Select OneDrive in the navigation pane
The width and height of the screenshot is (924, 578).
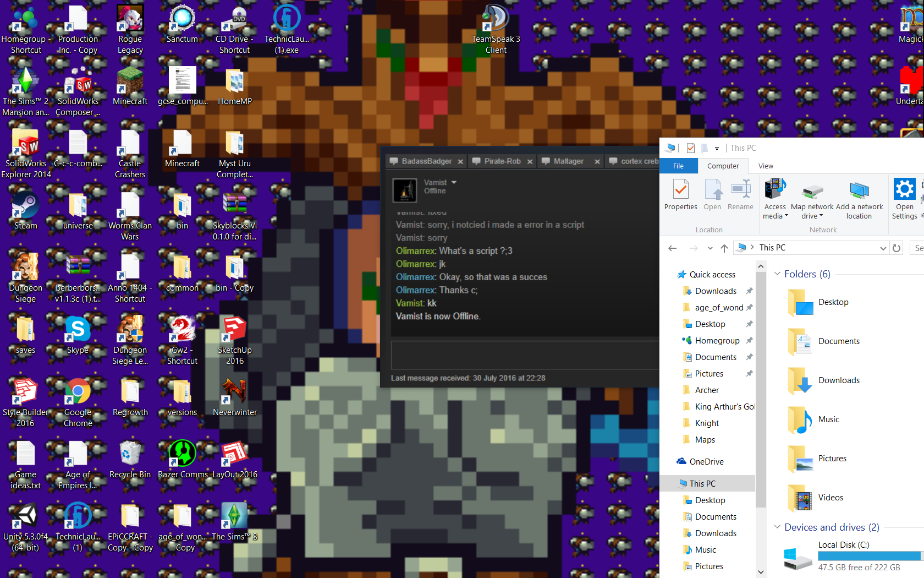[706, 461]
